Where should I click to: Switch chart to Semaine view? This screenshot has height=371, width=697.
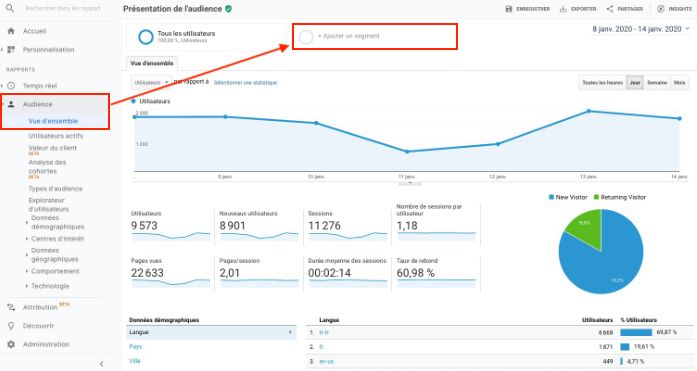(657, 83)
